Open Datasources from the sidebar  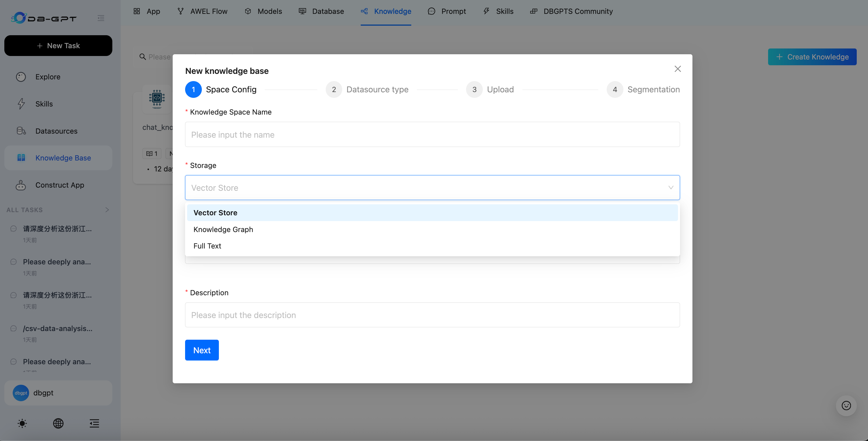pos(56,131)
